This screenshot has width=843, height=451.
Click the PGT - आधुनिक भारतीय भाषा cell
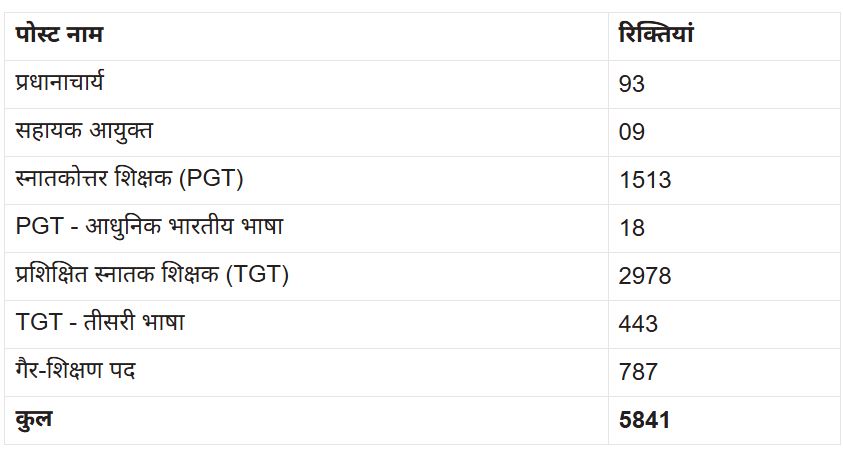coord(149,227)
